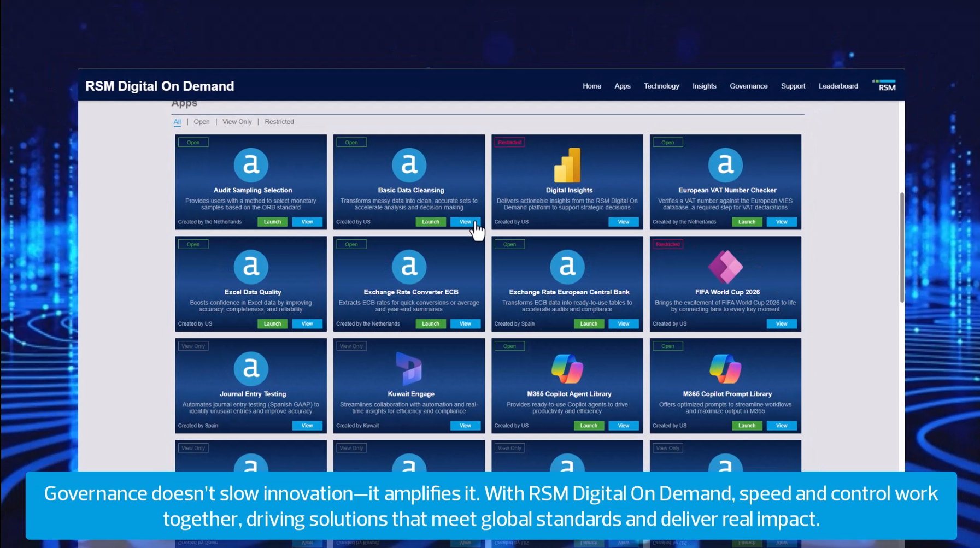Image resolution: width=980 pixels, height=548 pixels.
Task: Click the "M365 Copilot Prompt Library" title
Action: [x=727, y=394]
